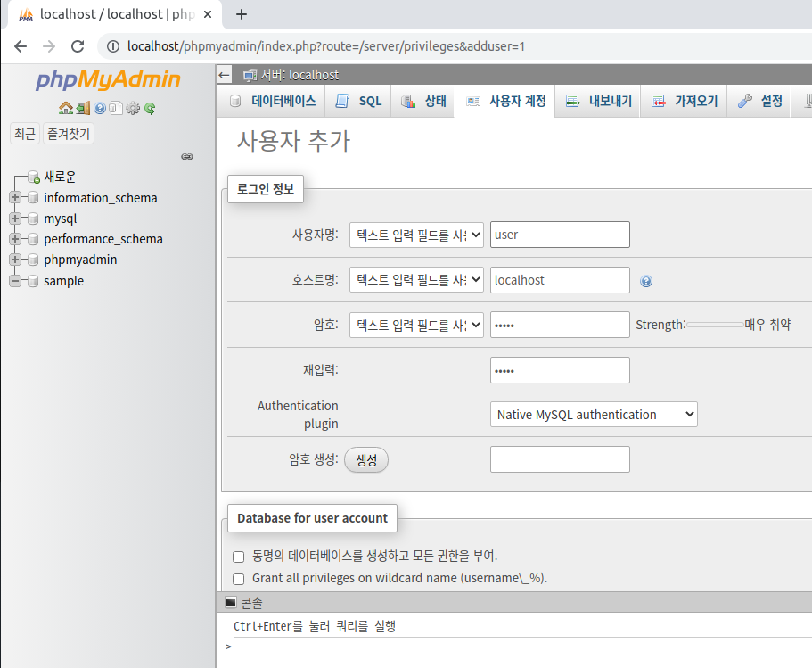The image size is (812, 668).
Task: Open navigation panel settings gear icon
Action: click(133, 108)
